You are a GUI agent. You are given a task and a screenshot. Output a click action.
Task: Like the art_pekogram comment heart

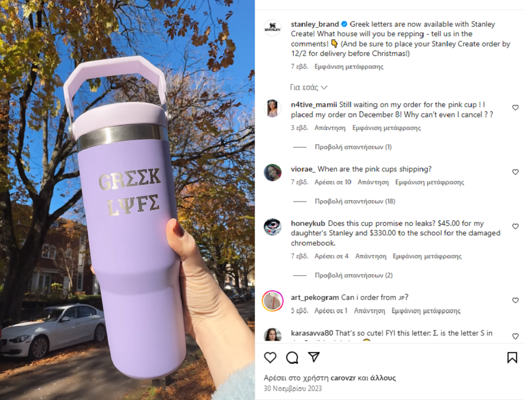click(515, 300)
